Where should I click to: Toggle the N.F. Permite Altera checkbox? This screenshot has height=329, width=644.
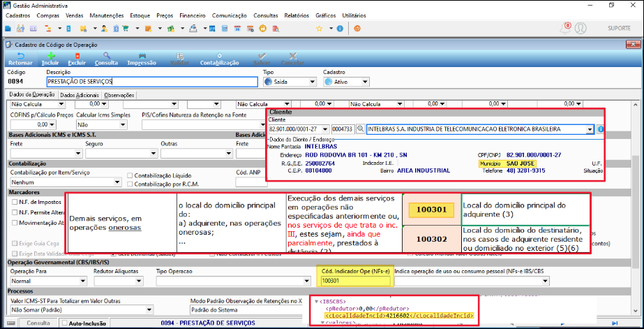[x=15, y=212]
